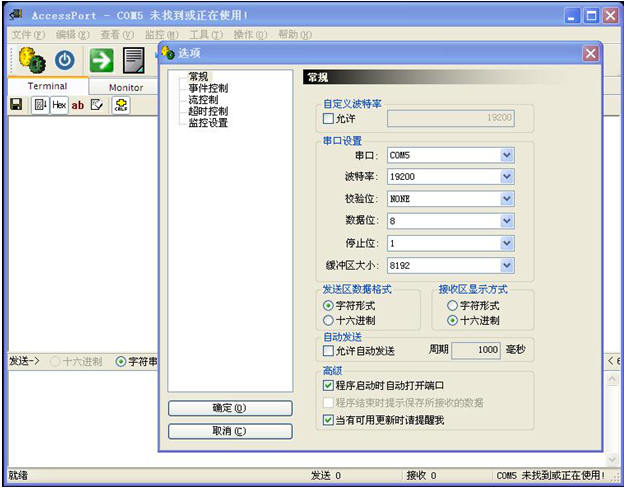Viewport: 626px width, 488px height.
Task: Click the green arrow toolbar icon
Action: click(101, 60)
